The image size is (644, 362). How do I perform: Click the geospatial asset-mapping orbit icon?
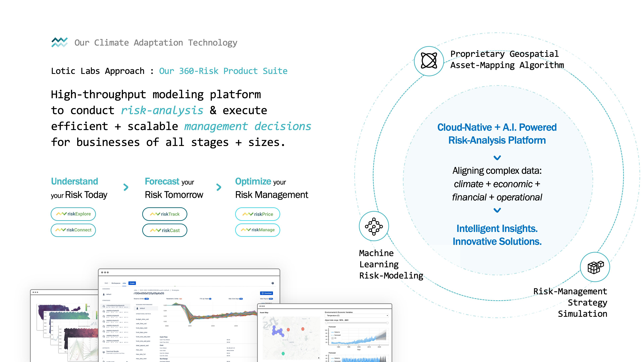pyautogui.click(x=429, y=61)
